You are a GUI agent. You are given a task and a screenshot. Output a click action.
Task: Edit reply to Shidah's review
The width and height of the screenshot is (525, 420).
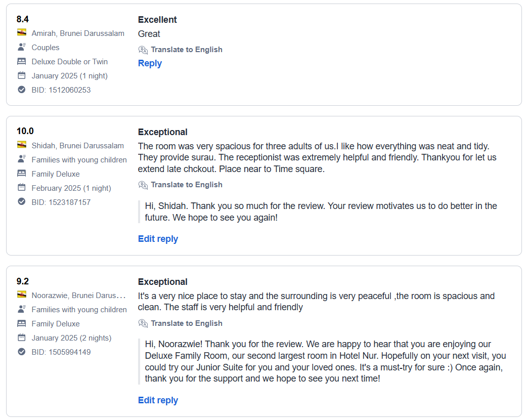(158, 239)
